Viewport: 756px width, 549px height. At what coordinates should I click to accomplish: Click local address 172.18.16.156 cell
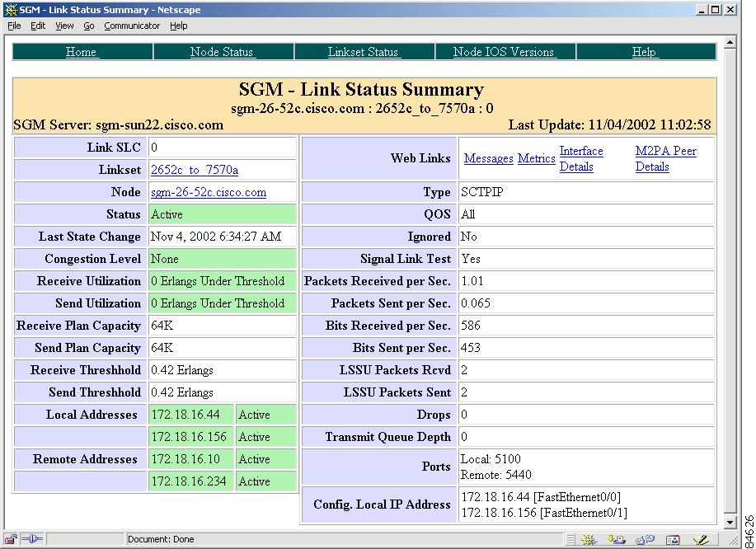coord(191,437)
